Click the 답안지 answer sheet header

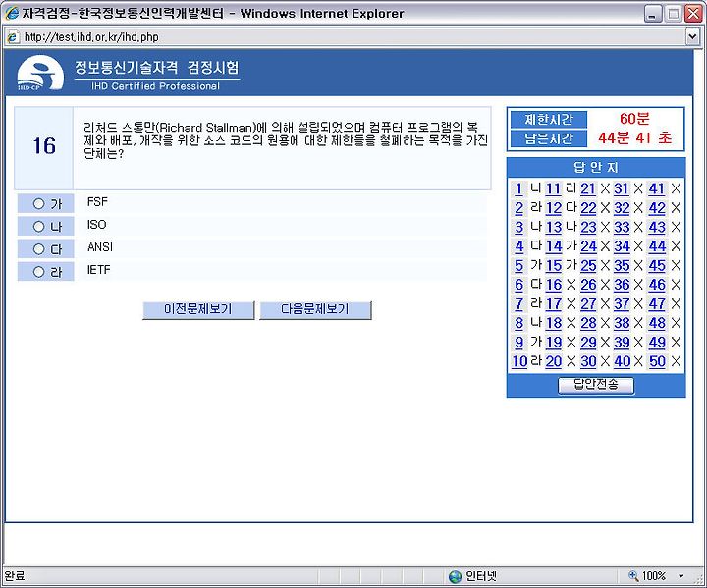pos(596,167)
